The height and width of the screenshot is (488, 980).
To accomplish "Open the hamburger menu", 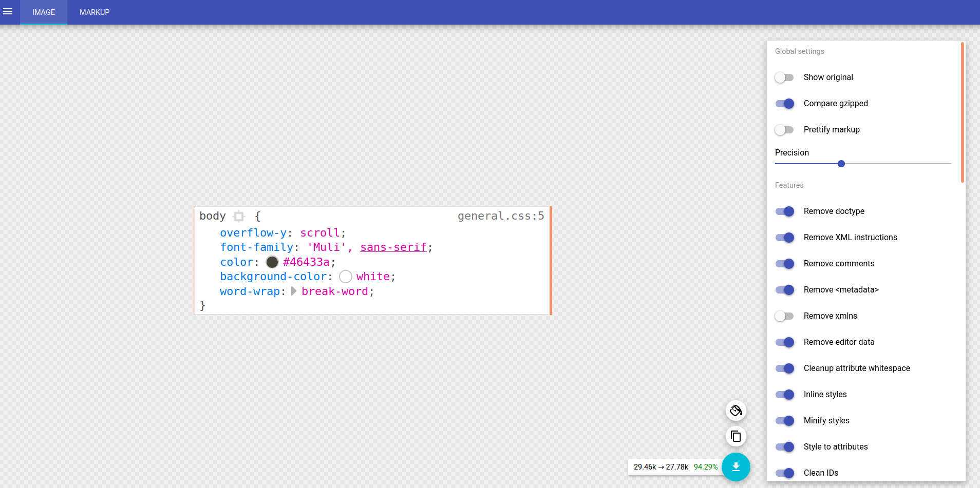I will point(8,12).
